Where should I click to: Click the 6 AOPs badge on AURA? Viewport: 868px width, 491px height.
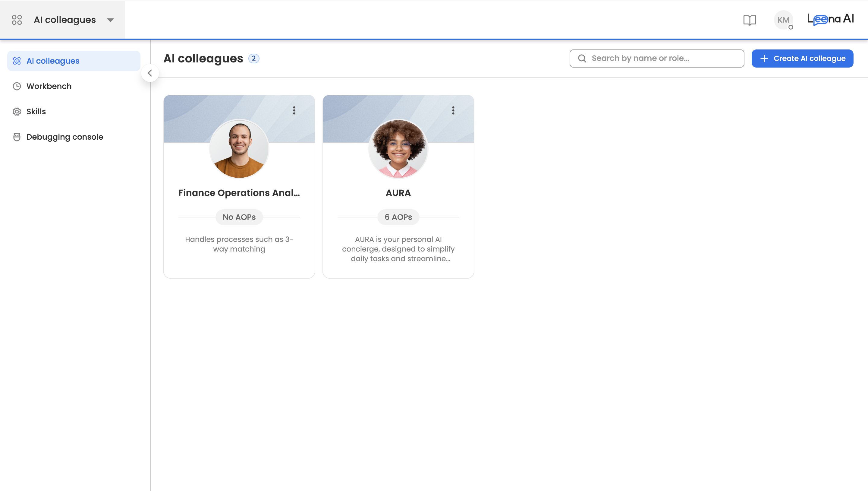click(x=398, y=217)
